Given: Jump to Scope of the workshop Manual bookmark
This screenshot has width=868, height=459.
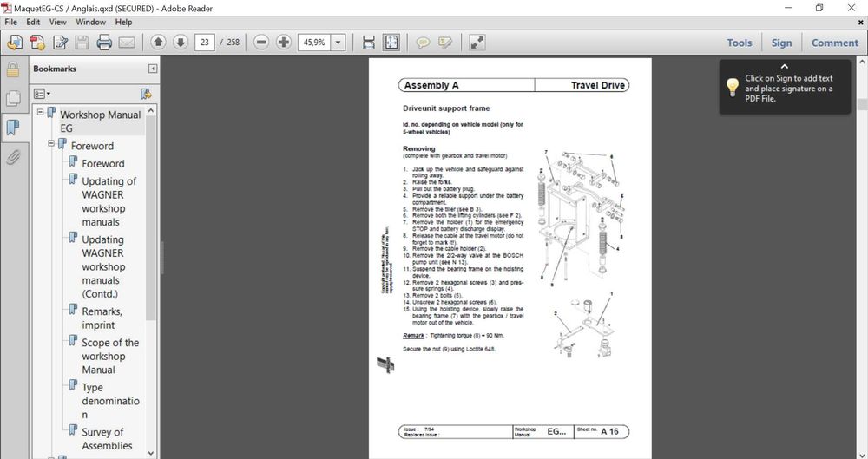Looking at the screenshot, I should (x=110, y=356).
